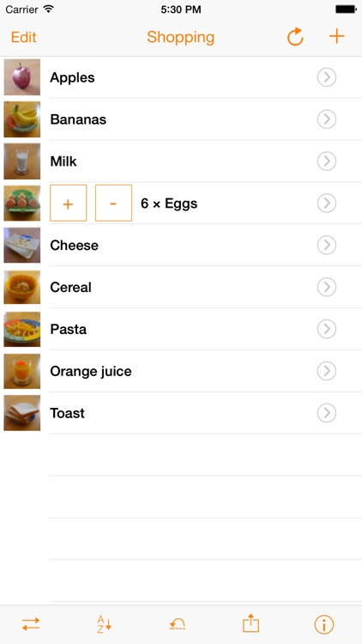362x644 pixels.
Task: Open details chevron for Apples
Action: tap(327, 77)
